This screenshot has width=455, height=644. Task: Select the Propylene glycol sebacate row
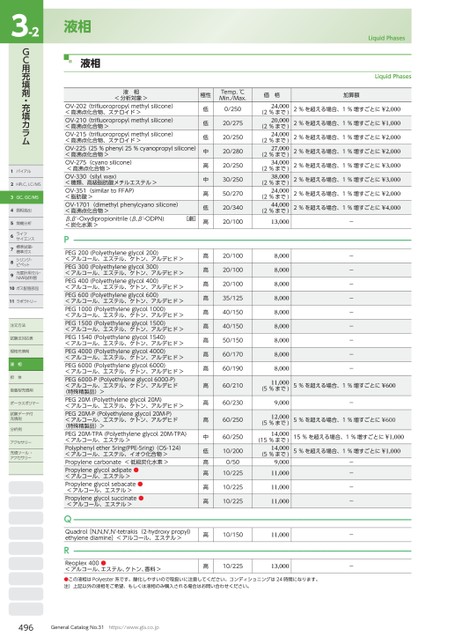237,487
